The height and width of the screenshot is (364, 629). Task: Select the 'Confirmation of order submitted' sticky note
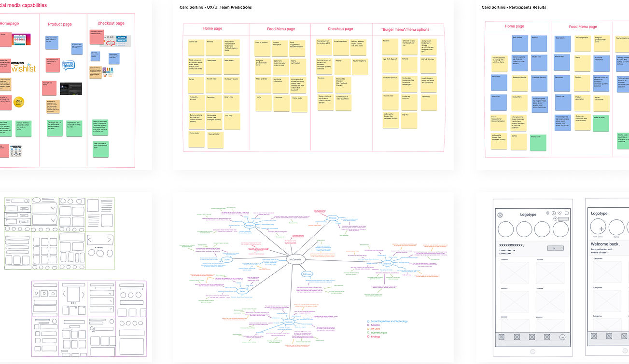[342, 102]
